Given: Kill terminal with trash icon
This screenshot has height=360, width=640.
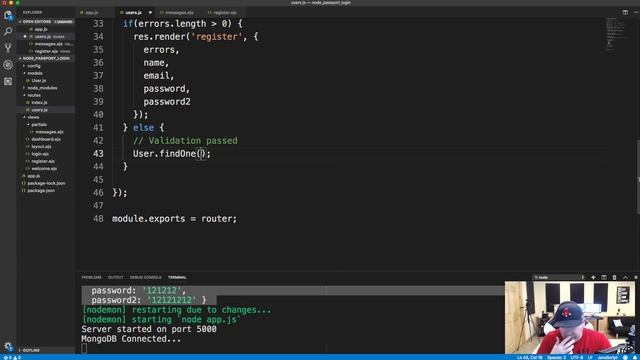Looking at the screenshot, I should [614, 277].
